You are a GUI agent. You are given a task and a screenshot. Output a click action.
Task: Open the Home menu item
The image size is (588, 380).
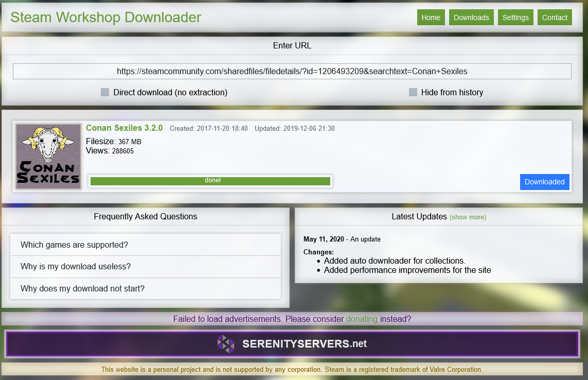pyautogui.click(x=431, y=18)
